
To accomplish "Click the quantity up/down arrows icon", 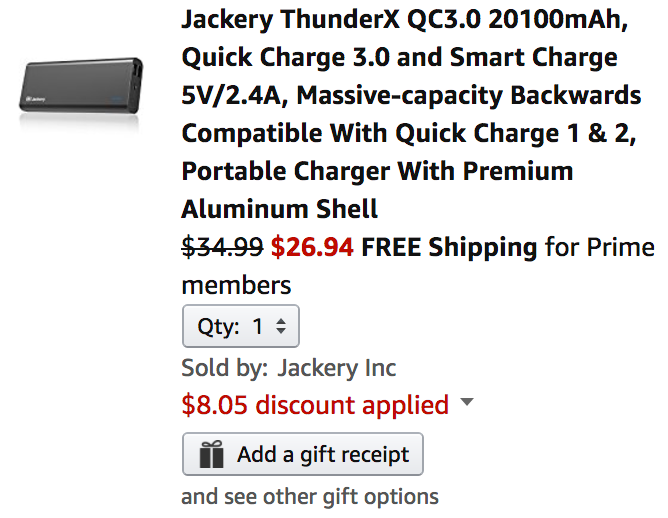I will tap(281, 326).
